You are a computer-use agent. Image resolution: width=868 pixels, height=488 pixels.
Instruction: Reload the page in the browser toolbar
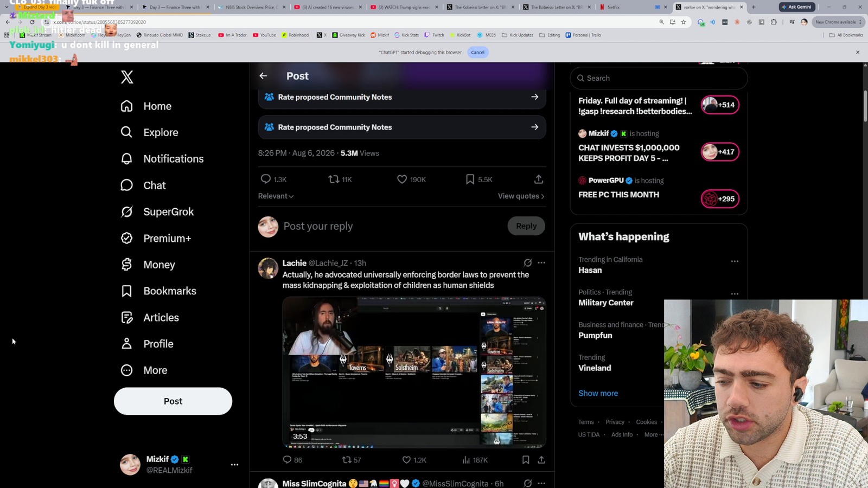pos(32,22)
